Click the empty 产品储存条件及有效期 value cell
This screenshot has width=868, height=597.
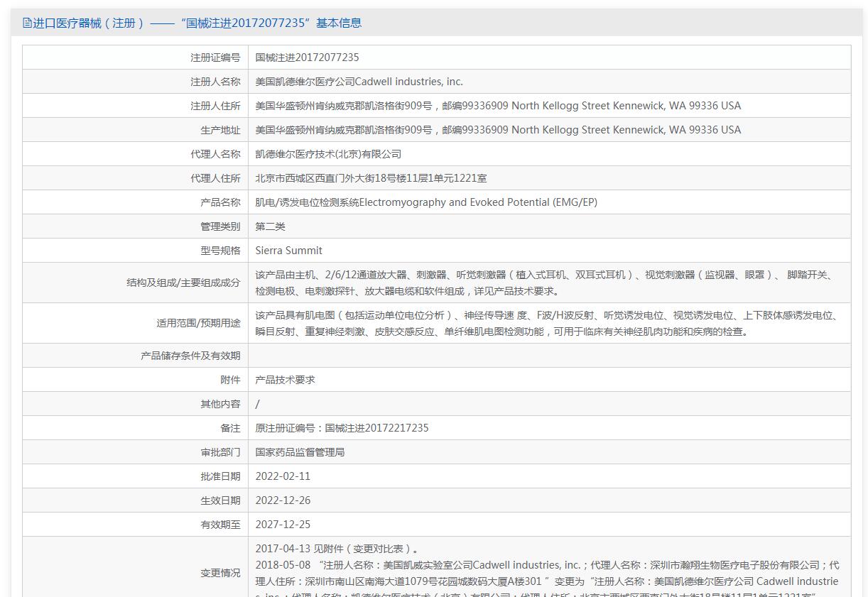tap(548, 356)
